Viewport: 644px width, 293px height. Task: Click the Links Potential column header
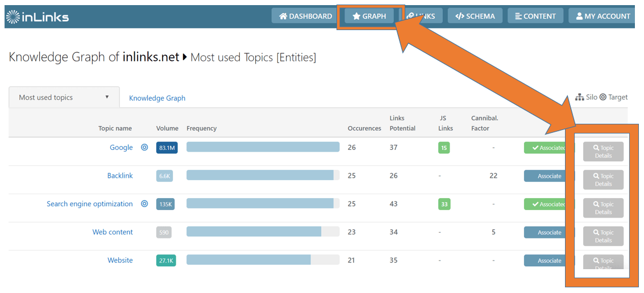point(402,124)
